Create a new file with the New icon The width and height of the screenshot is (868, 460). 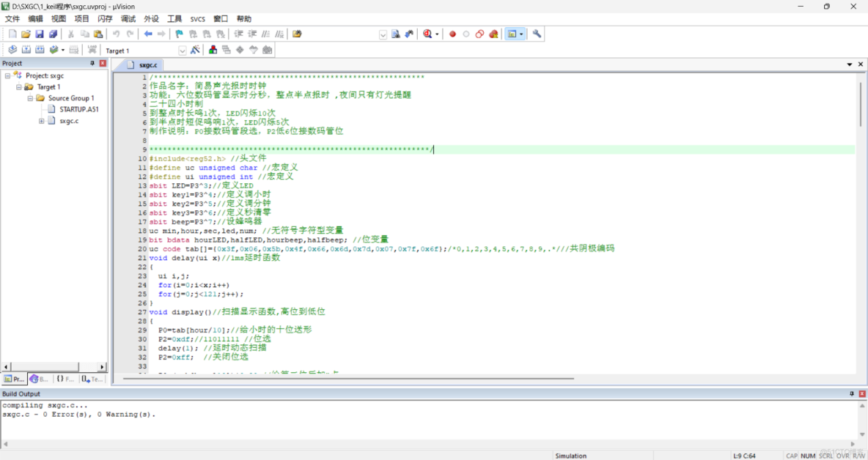pos(12,34)
